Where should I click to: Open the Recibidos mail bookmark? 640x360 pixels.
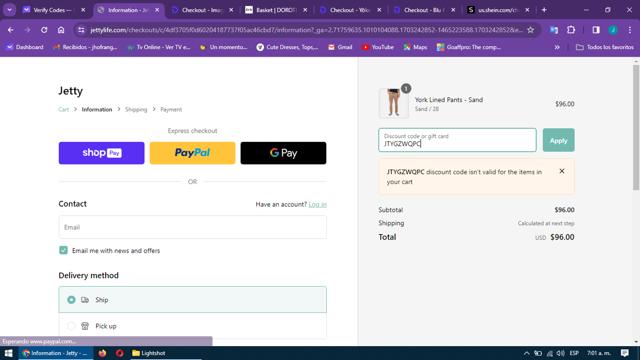tap(85, 47)
